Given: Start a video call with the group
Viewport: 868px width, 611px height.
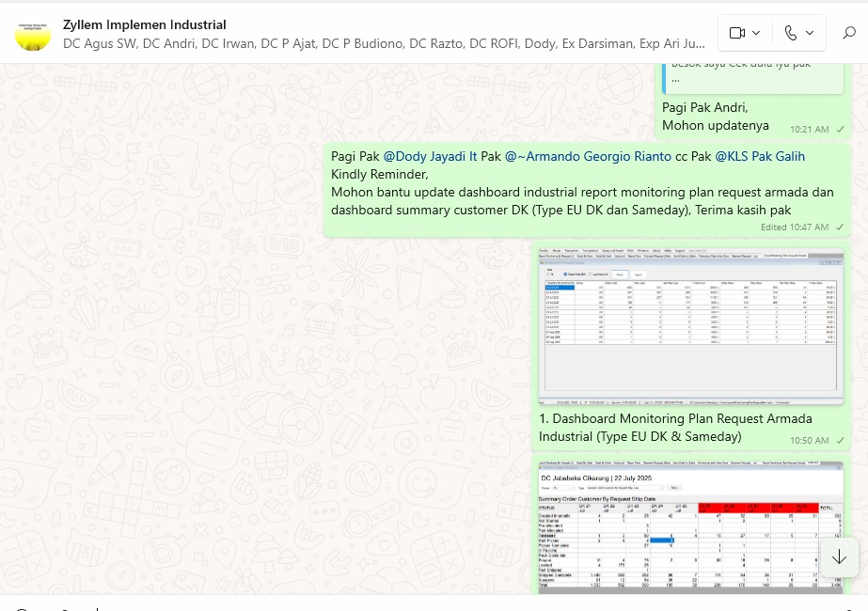Looking at the screenshot, I should (x=737, y=33).
